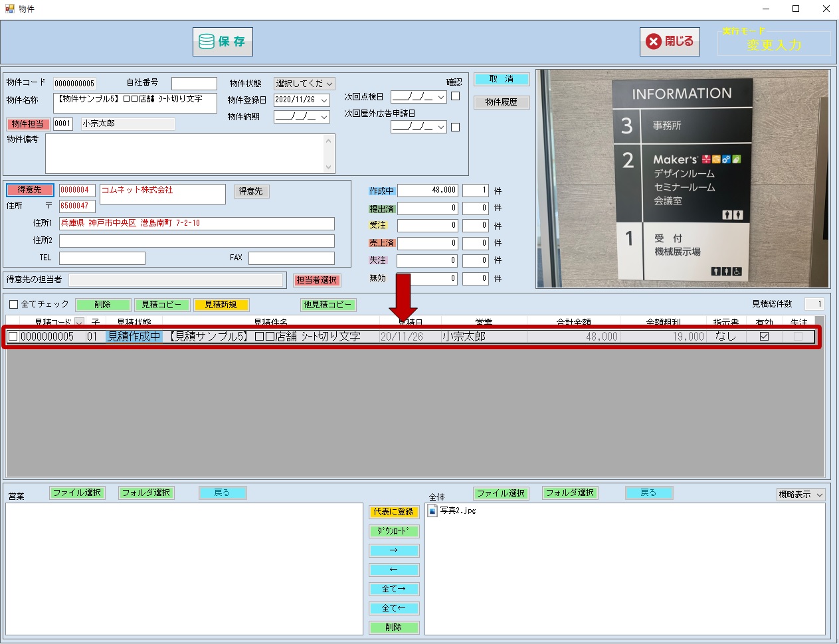Click the 写真2.jpg file icon
The height and width of the screenshot is (644, 839).
(x=432, y=511)
